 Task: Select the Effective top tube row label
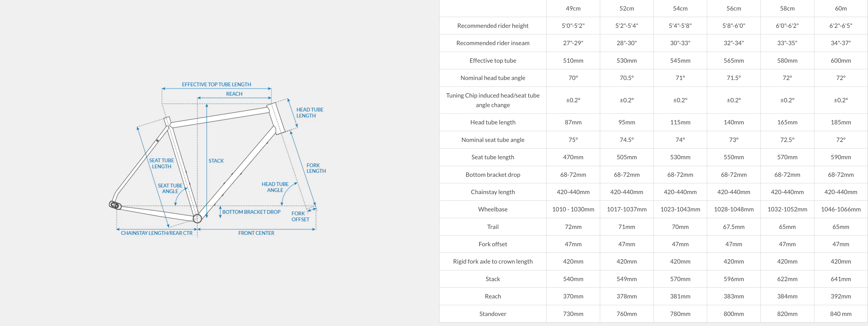coord(493,60)
